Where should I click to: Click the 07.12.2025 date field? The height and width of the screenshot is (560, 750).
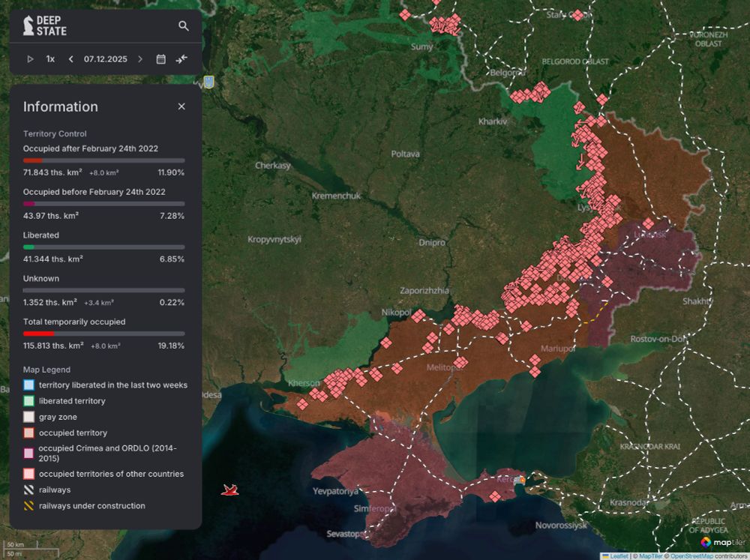[105, 59]
